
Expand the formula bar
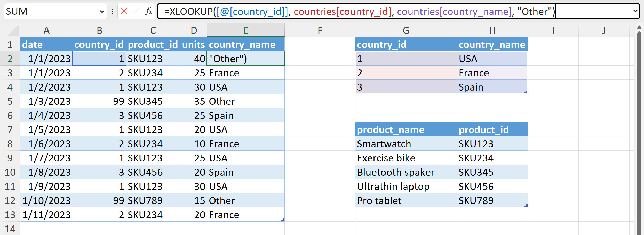point(635,11)
